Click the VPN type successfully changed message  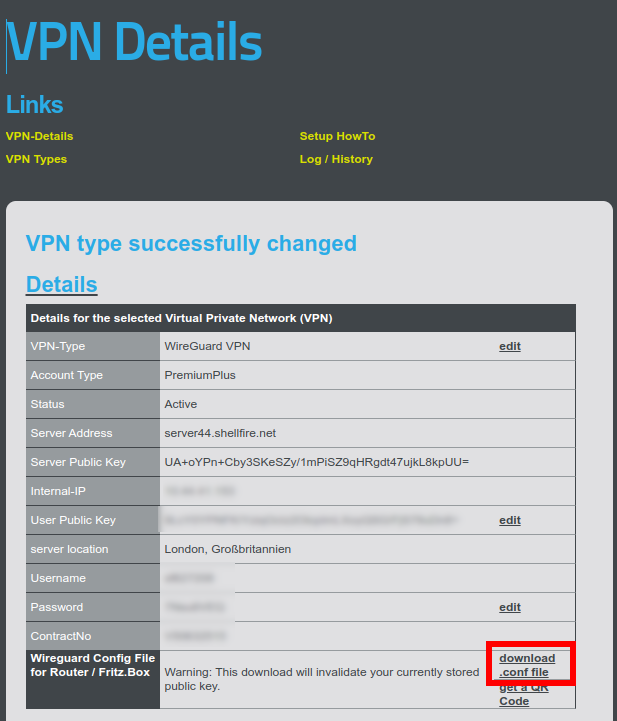[191, 244]
